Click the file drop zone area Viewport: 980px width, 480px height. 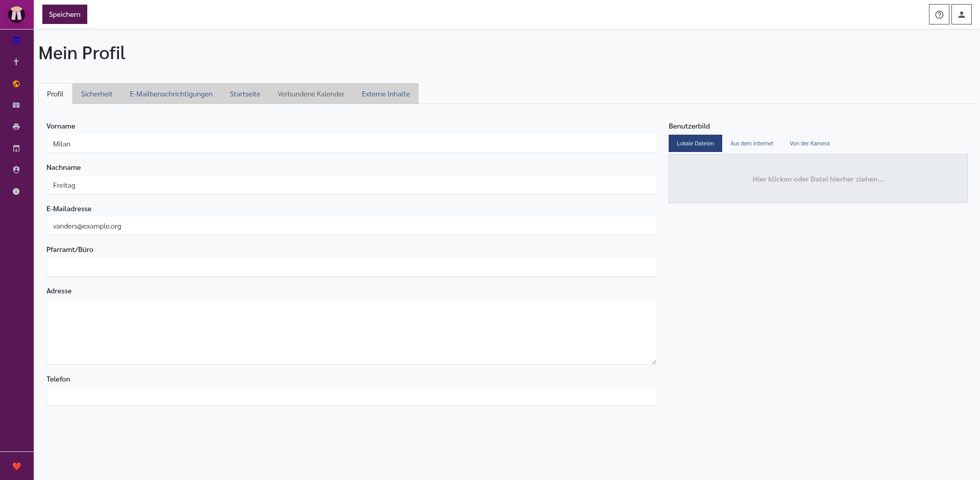click(818, 179)
